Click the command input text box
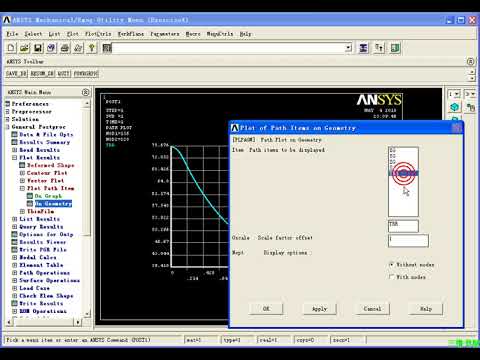This screenshot has width=480, height=360. point(228,48)
